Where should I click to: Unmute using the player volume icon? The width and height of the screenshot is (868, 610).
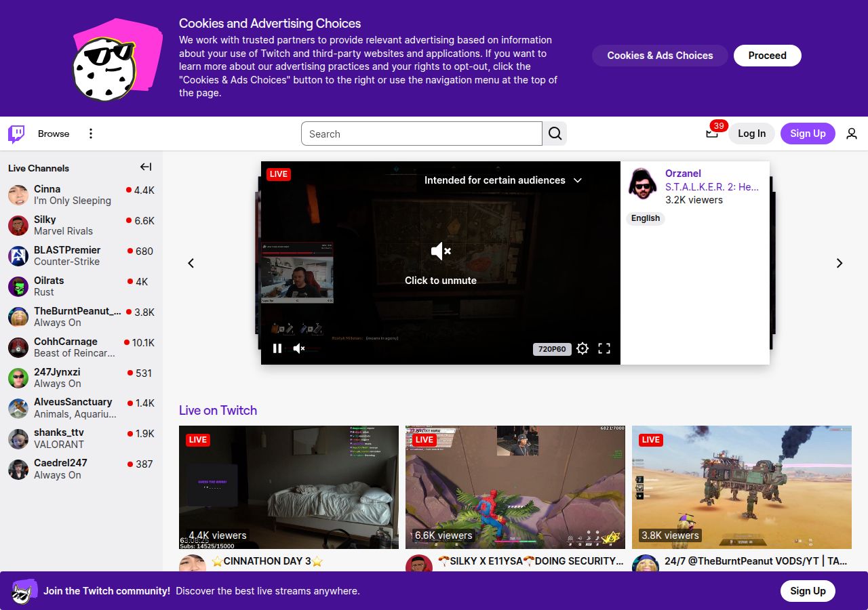click(x=299, y=348)
